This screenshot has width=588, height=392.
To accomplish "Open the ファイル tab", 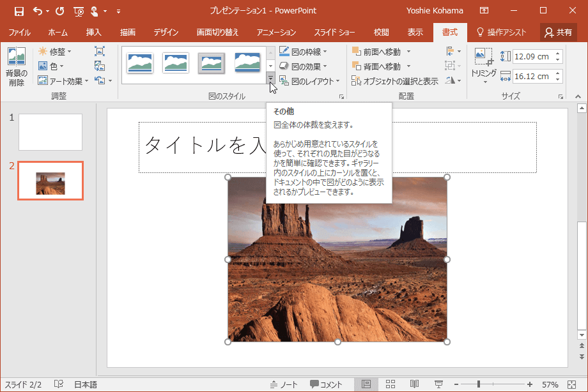I will (x=20, y=33).
